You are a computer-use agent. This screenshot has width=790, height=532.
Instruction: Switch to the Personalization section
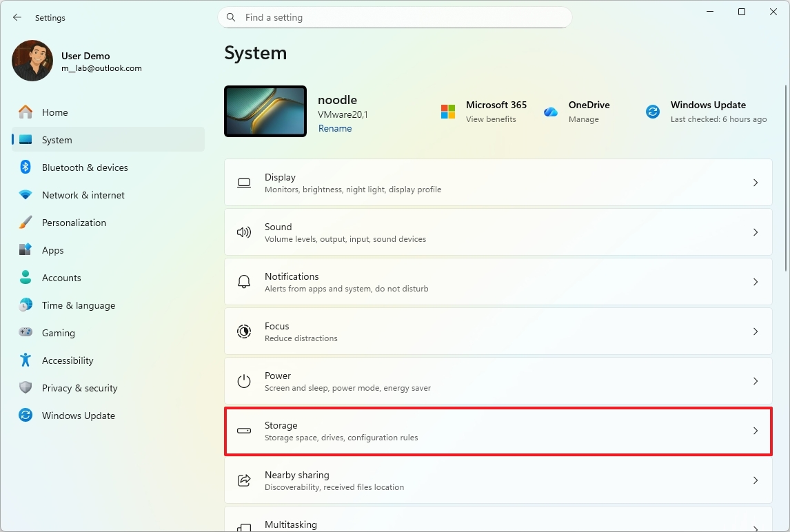[74, 222]
